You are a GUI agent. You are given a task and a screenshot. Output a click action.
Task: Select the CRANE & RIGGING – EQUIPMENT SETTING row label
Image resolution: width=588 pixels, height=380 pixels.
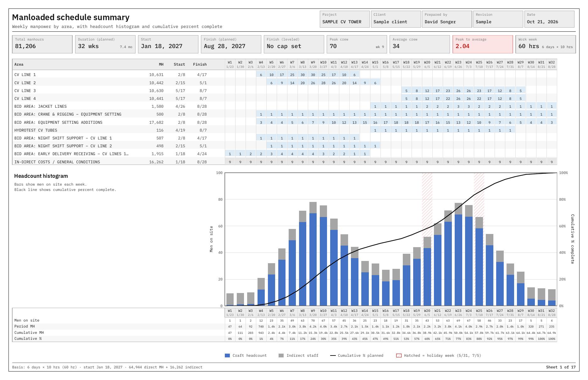68,114
